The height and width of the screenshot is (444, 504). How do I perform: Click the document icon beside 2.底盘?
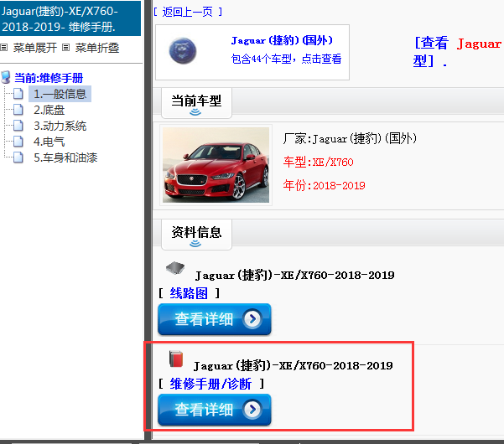(x=18, y=110)
